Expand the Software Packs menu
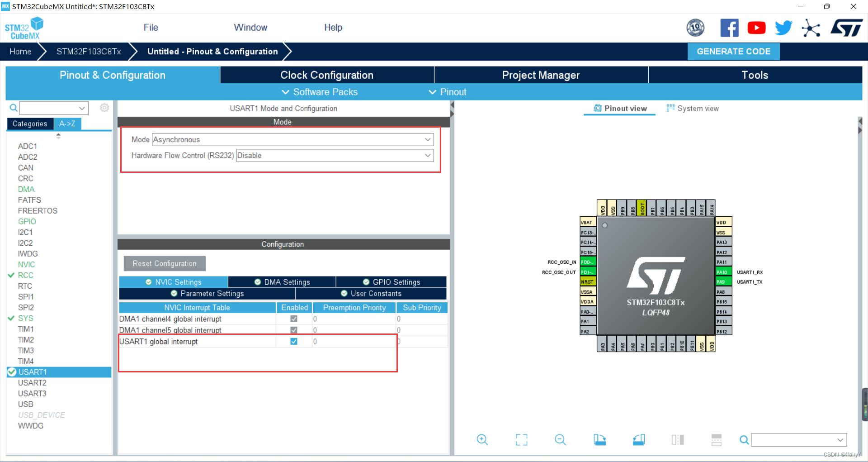Image resolution: width=868 pixels, height=462 pixels. pyautogui.click(x=320, y=92)
